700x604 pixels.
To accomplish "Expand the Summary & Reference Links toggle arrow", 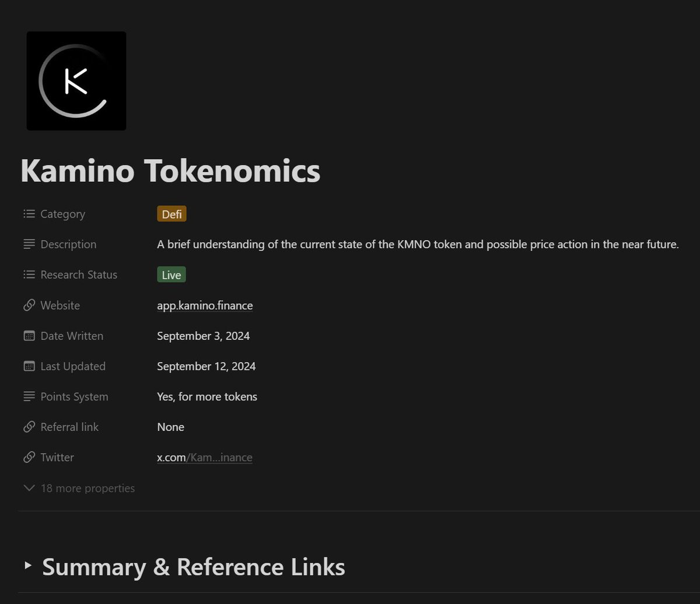I will [28, 565].
